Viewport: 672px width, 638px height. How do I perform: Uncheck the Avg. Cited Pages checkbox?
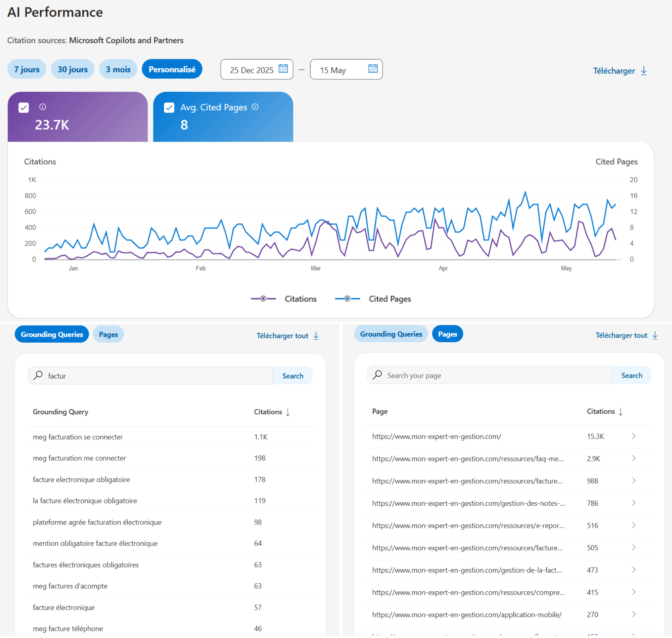click(169, 108)
